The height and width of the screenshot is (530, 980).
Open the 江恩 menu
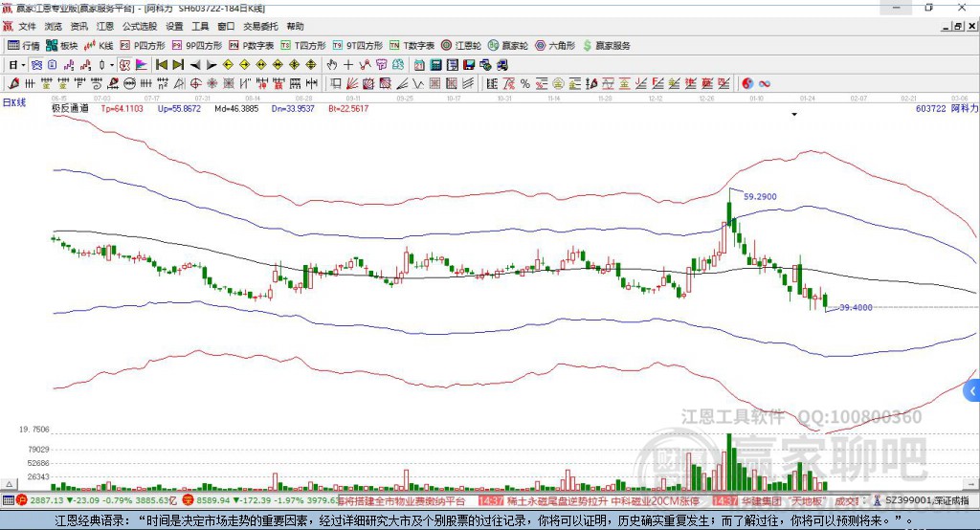click(x=105, y=26)
